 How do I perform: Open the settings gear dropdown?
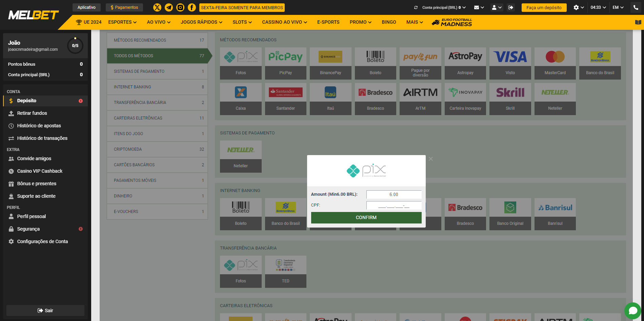tap(578, 7)
